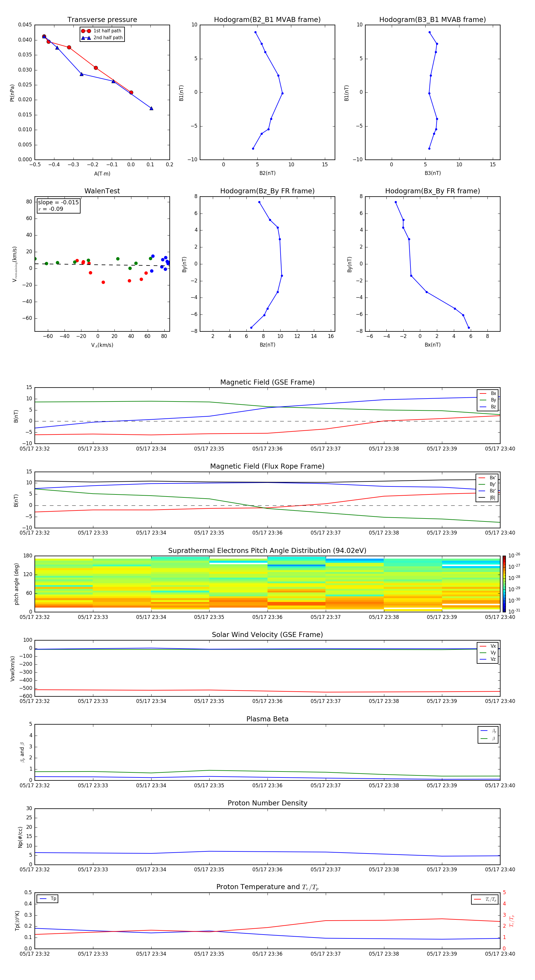Click the "Hodogram(B2_B1 MVAB frame)" title
Viewport: 535px width, 980px height.
(267, 20)
